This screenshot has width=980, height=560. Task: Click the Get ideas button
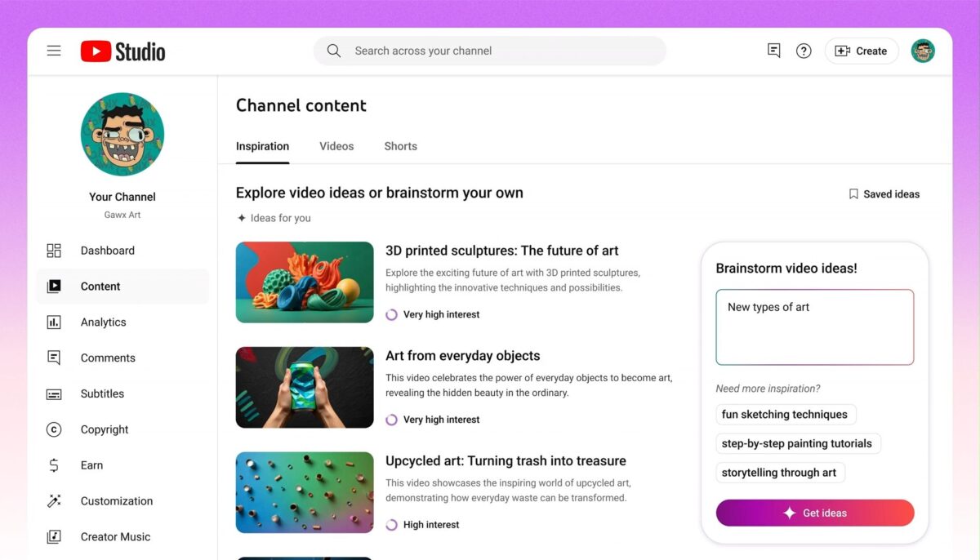coord(815,513)
